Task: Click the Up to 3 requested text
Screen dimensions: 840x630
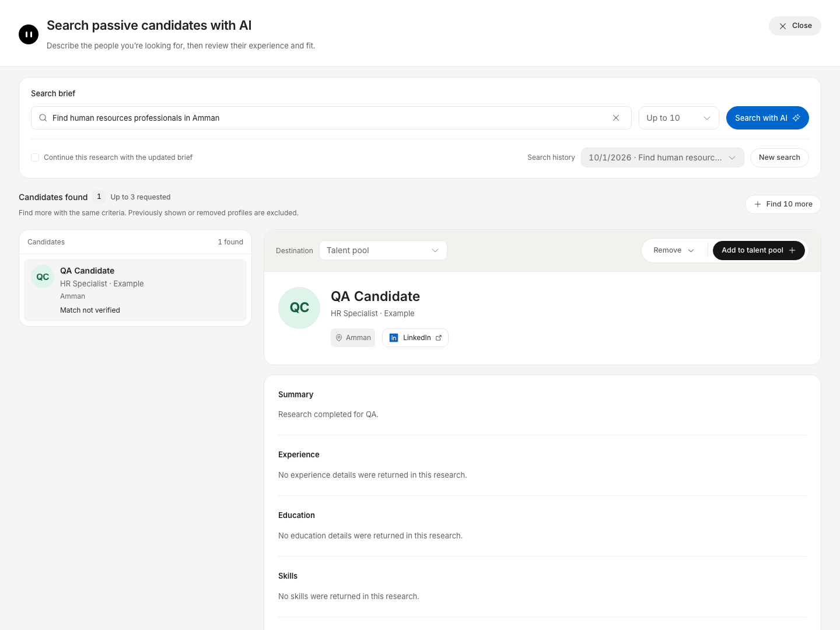Action: (x=141, y=197)
